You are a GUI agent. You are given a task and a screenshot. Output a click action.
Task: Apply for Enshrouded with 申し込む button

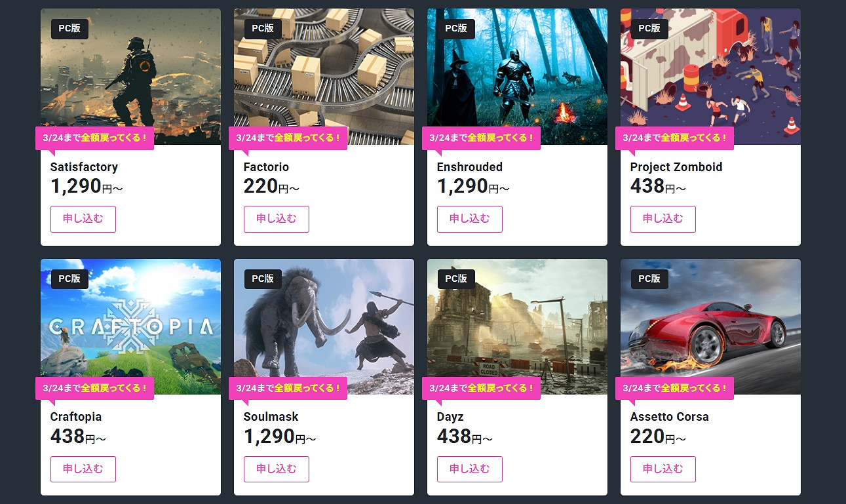(x=469, y=219)
